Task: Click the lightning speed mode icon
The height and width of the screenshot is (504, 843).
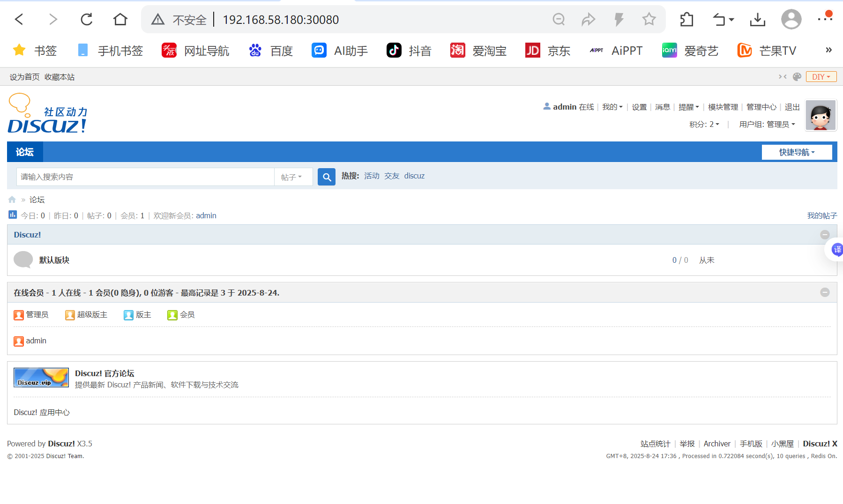Action: pos(619,19)
